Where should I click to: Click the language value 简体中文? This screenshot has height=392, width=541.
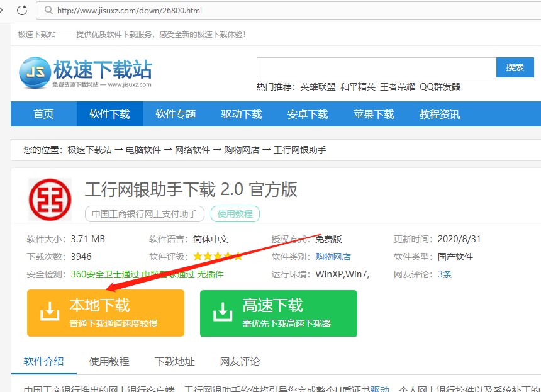211,239
